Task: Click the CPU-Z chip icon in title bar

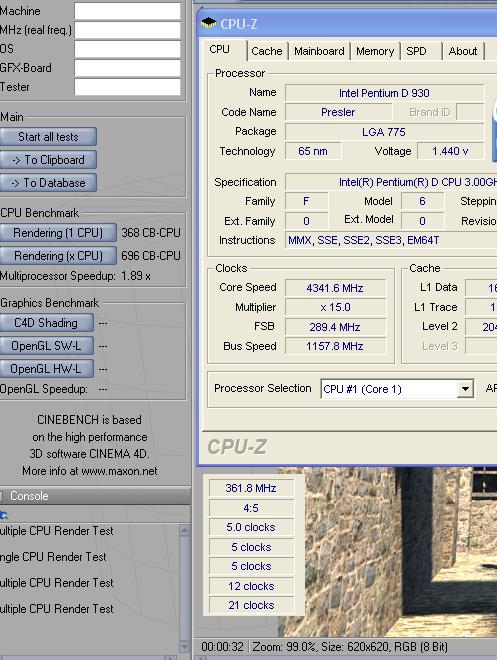Action: click(208, 24)
